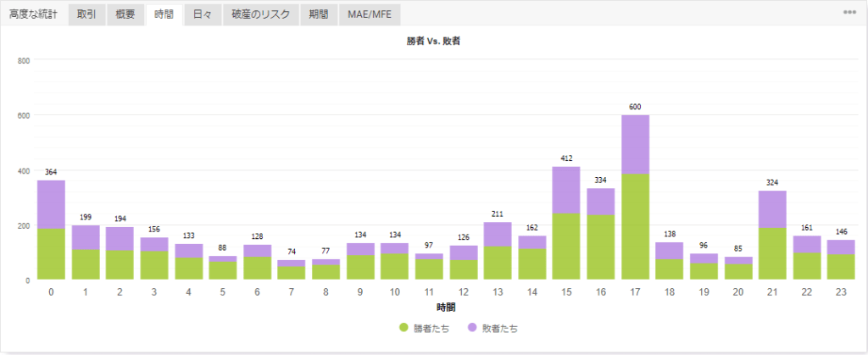Click the bar for hour 5
The image size is (868, 355).
pos(223,268)
